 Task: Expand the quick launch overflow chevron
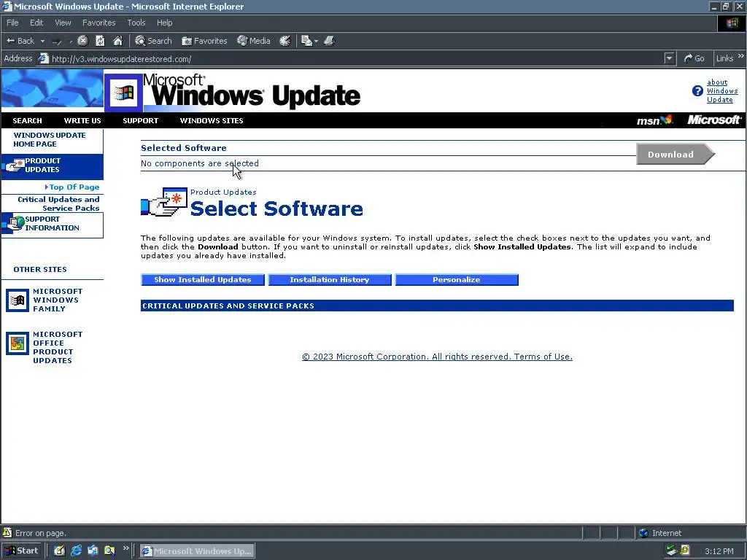pos(125,548)
